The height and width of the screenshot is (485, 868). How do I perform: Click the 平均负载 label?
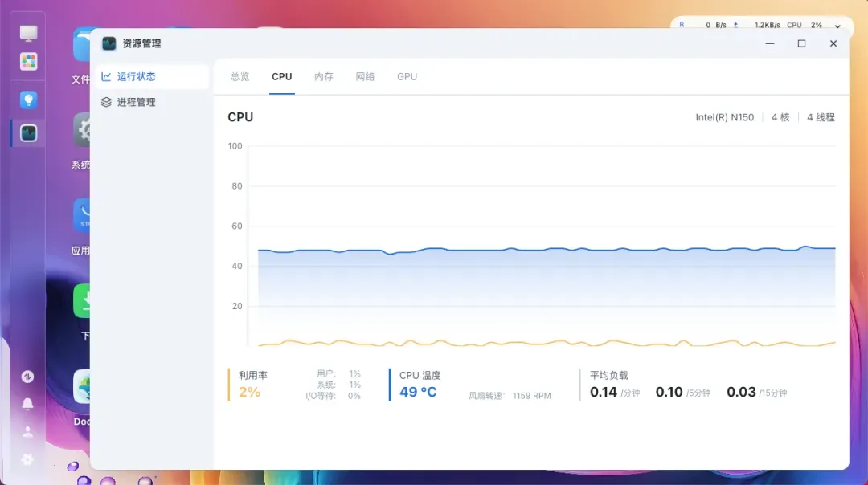point(609,376)
